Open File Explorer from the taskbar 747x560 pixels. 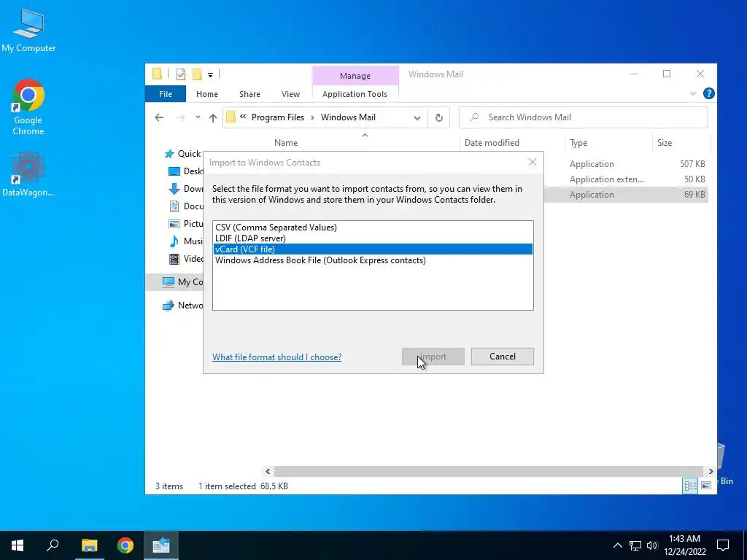[x=89, y=545]
